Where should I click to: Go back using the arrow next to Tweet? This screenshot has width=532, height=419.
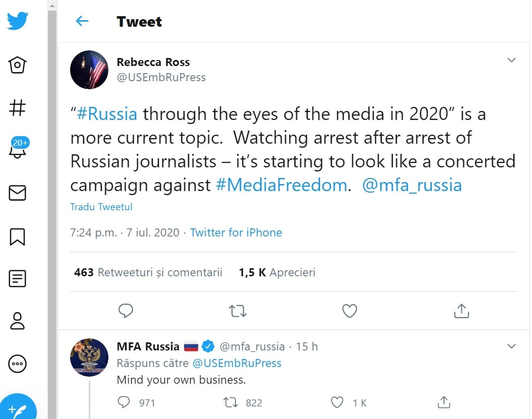[82, 21]
